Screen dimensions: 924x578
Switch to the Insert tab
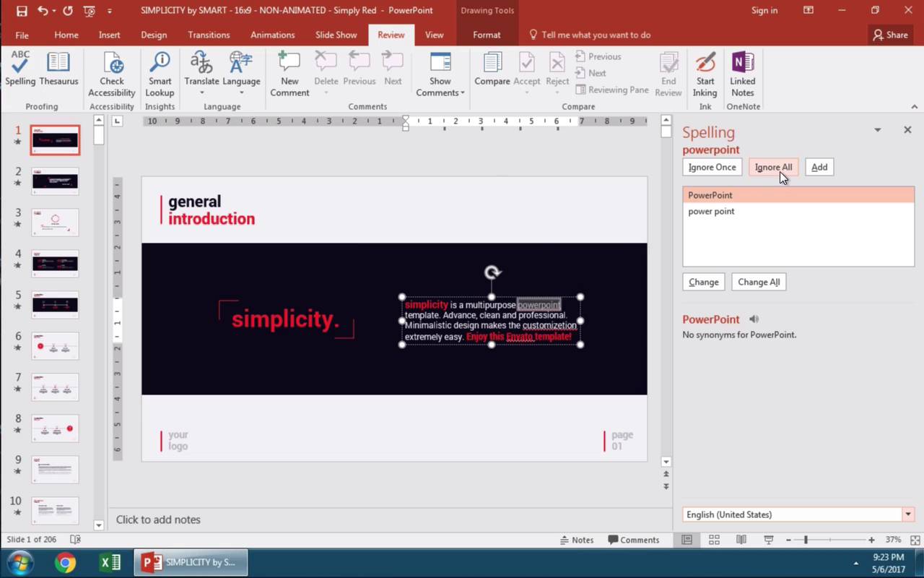point(110,35)
